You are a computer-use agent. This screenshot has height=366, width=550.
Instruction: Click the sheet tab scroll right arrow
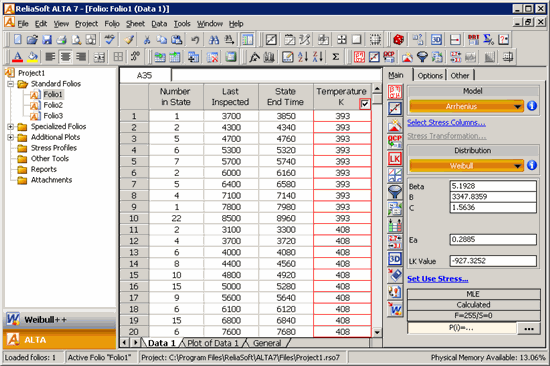135,342
